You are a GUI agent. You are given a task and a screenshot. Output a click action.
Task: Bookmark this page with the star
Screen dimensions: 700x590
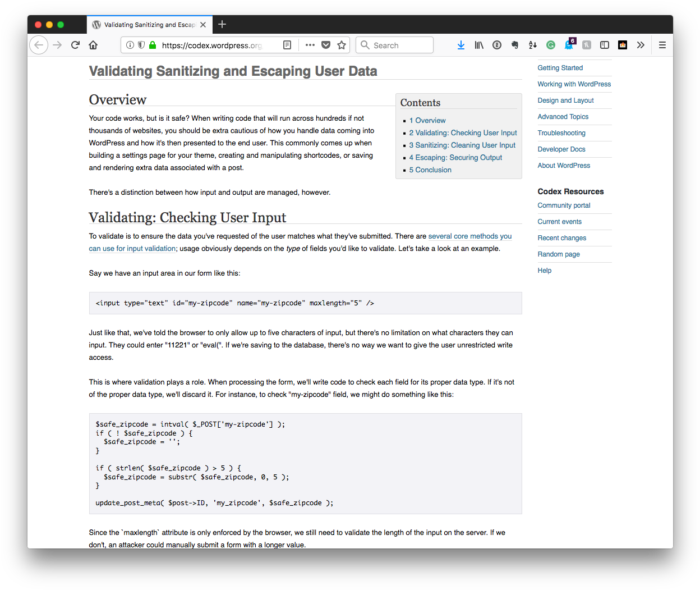[342, 45]
